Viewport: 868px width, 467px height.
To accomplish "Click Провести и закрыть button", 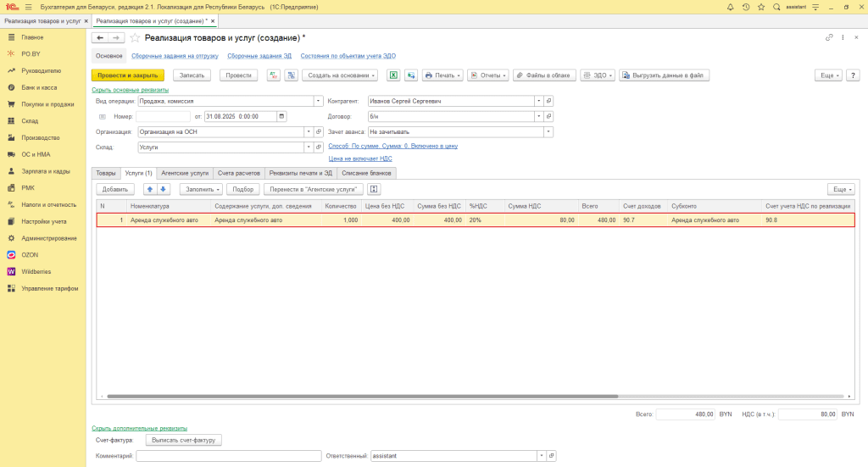I will pyautogui.click(x=128, y=75).
